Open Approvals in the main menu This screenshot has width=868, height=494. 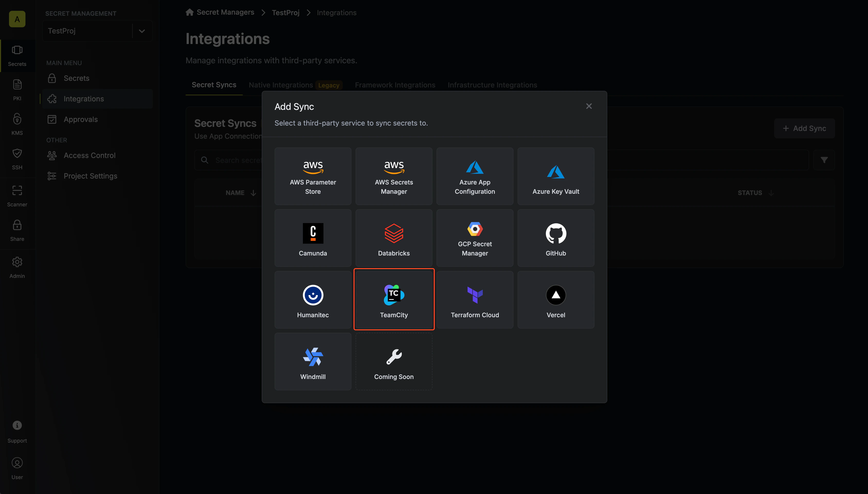97,119
